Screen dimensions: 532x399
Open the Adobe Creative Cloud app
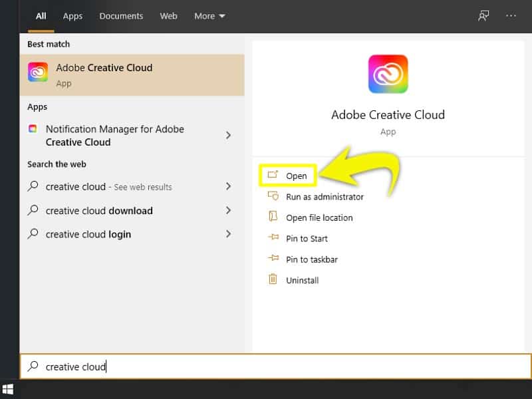click(288, 176)
